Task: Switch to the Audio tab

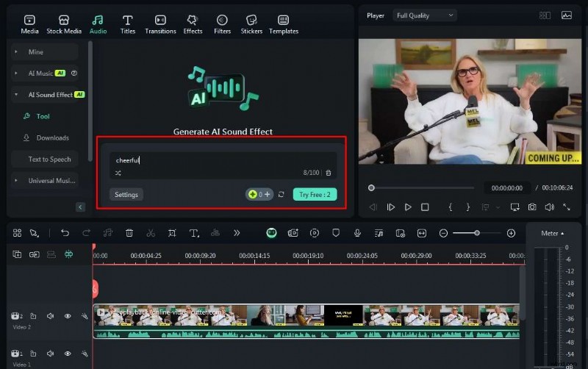Action: point(98,25)
